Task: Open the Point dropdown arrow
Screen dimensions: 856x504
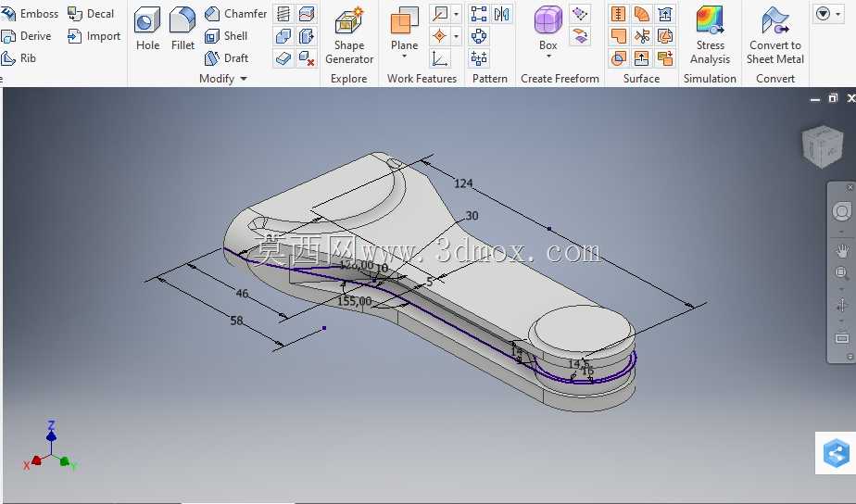Action: pos(457,36)
